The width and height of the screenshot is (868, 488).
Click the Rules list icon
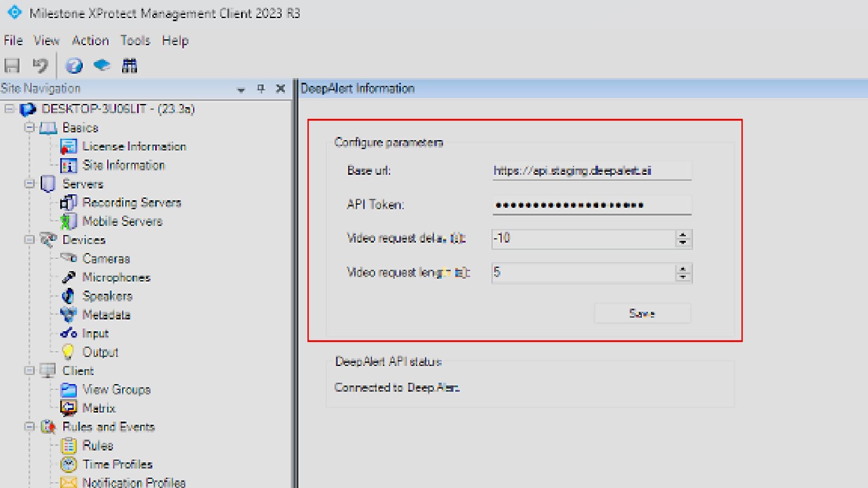click(x=69, y=446)
